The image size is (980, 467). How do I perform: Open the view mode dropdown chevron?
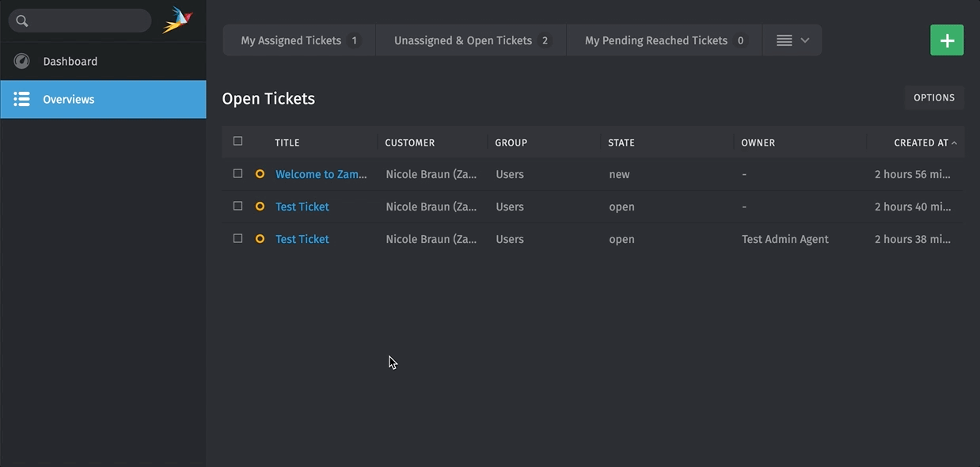[803, 40]
